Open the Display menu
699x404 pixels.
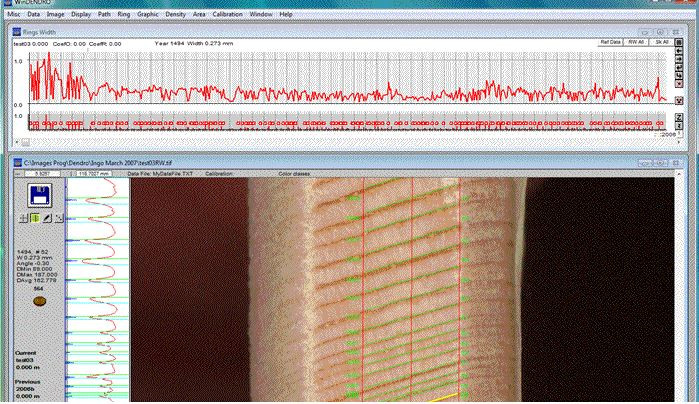[81, 14]
